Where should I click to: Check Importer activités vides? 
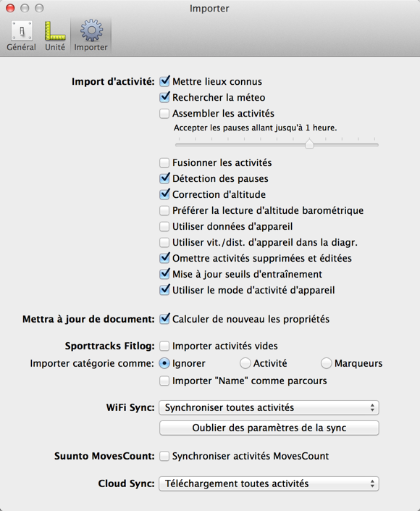tap(164, 346)
